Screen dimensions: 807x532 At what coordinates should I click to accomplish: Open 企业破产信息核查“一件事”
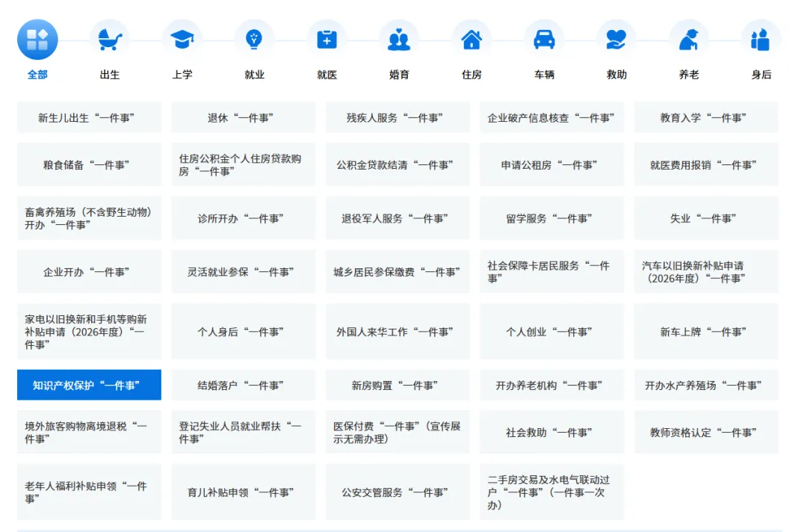pos(551,117)
